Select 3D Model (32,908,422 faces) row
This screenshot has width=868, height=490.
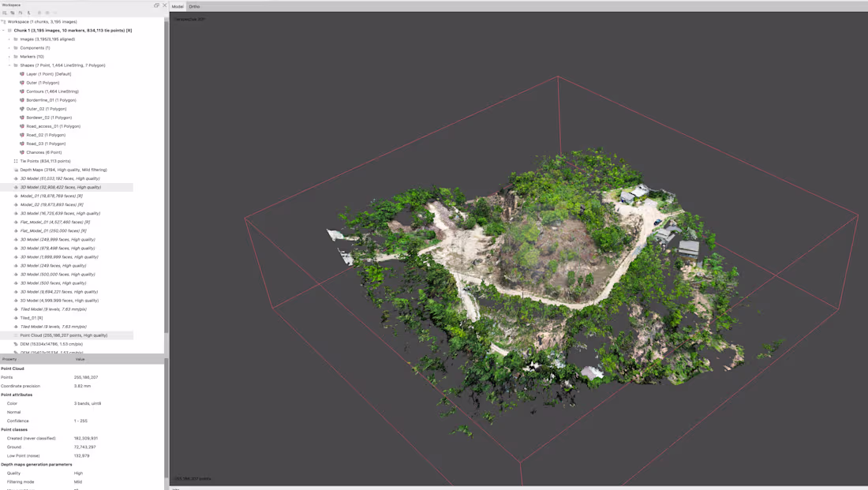point(66,187)
